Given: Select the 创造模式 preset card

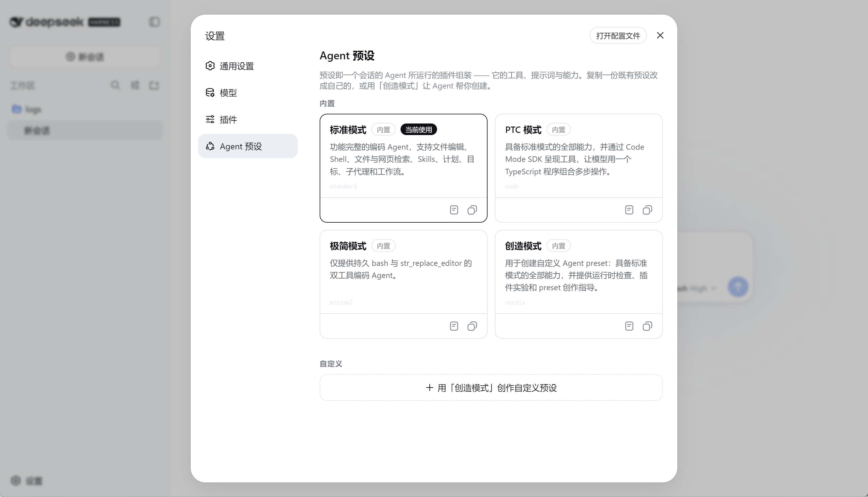Looking at the screenshot, I should pos(578,284).
